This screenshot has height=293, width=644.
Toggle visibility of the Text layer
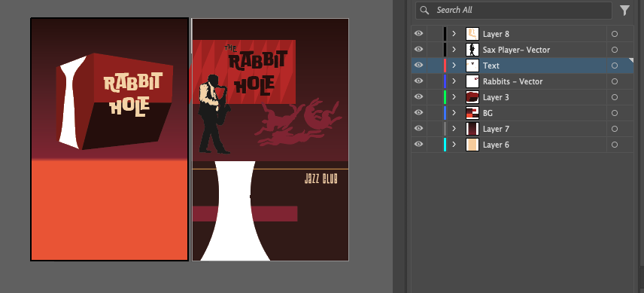coord(418,66)
